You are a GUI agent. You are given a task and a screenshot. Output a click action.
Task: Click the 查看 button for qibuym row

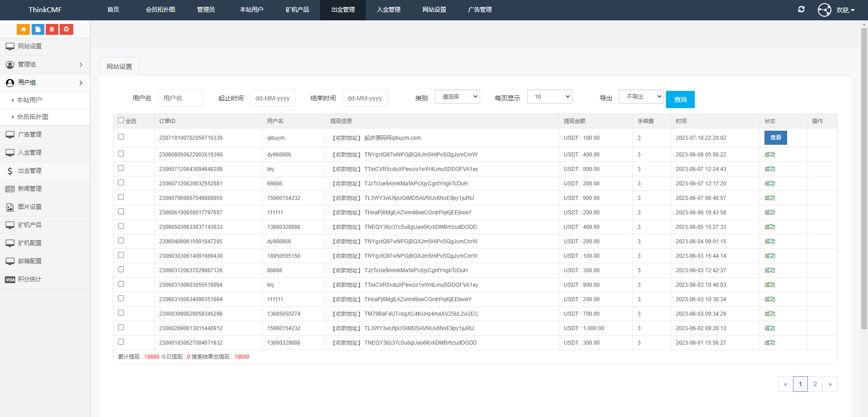tap(775, 137)
